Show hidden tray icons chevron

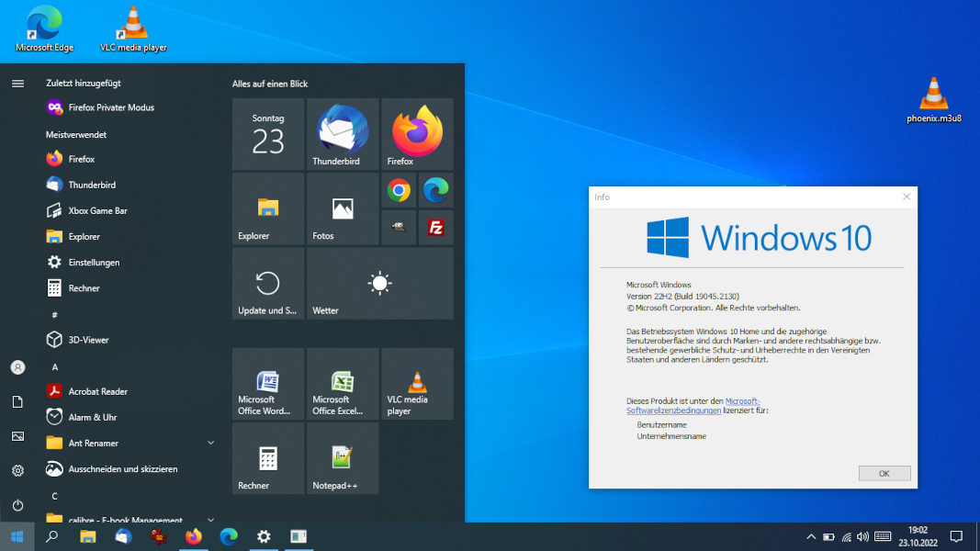811,536
